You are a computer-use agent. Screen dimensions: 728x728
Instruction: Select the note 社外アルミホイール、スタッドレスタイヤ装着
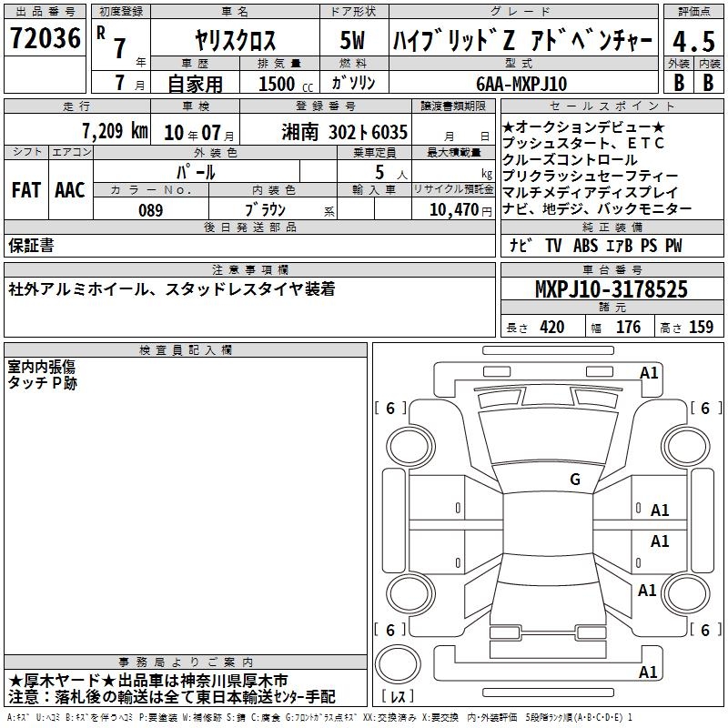(x=172, y=289)
